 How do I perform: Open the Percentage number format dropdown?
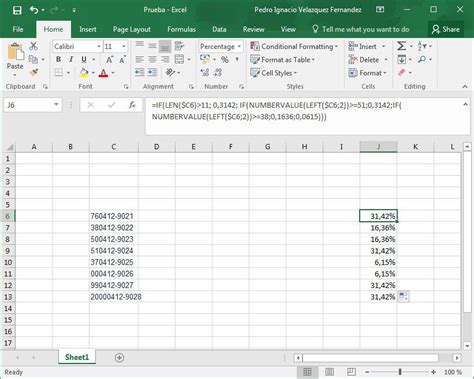click(239, 46)
